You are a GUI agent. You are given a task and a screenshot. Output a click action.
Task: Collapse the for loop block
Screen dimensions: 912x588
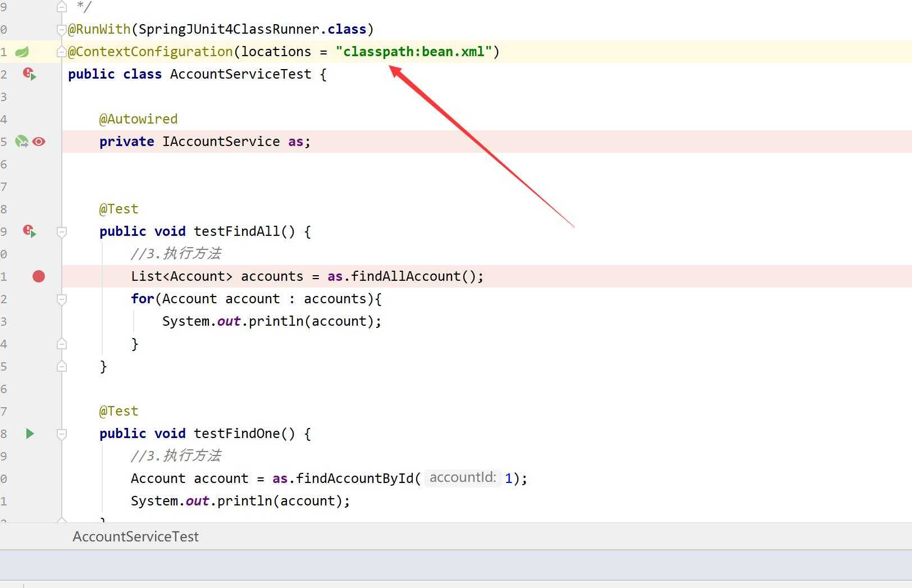62,299
